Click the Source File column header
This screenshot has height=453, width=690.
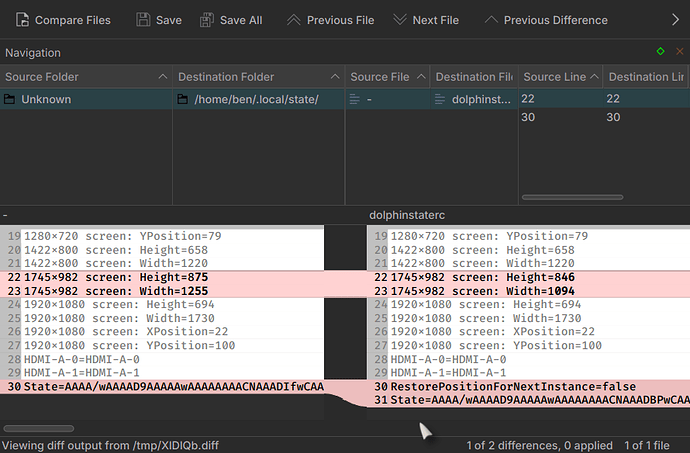click(380, 77)
